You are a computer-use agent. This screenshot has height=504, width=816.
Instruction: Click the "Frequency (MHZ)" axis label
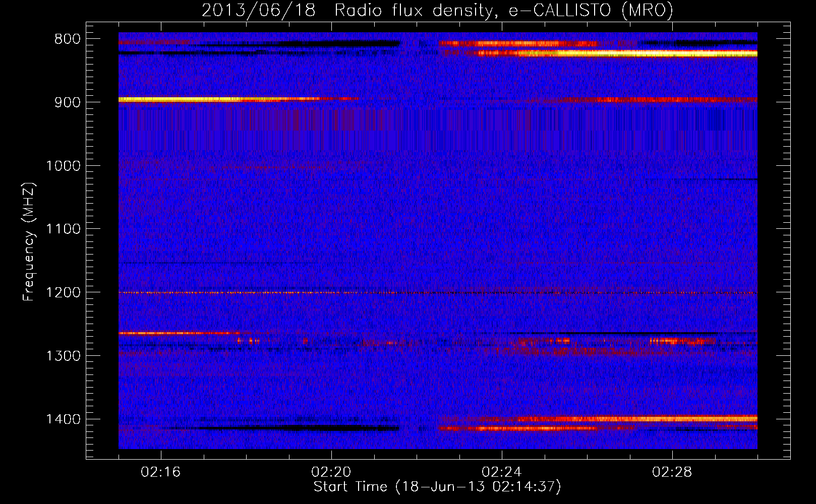click(29, 242)
